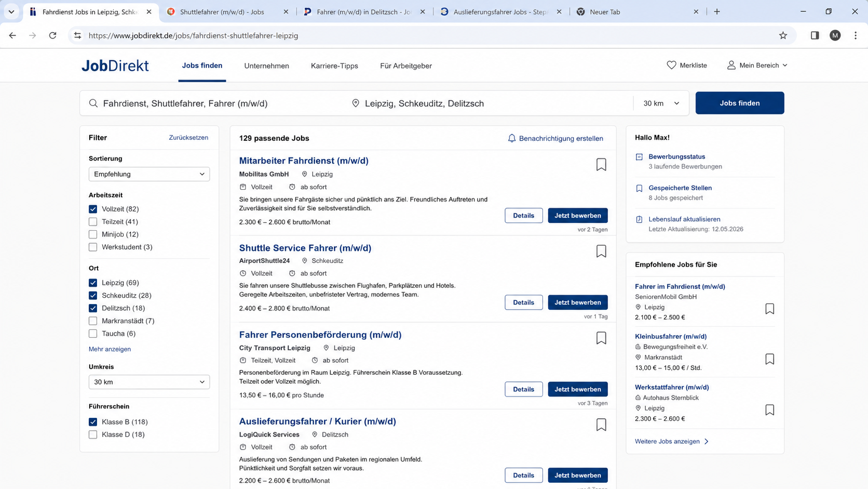
Task: Uncheck the Vollzeit (82) filter
Action: (93, 209)
